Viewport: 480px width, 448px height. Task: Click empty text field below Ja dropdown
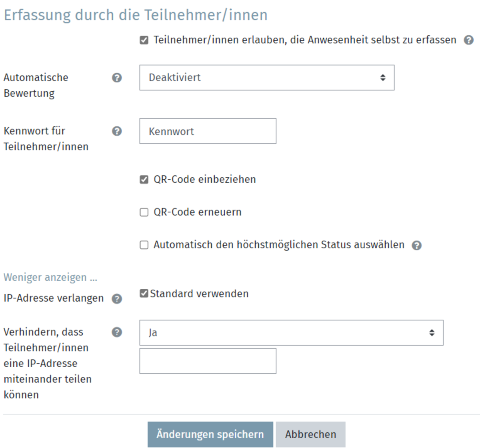[x=208, y=361]
